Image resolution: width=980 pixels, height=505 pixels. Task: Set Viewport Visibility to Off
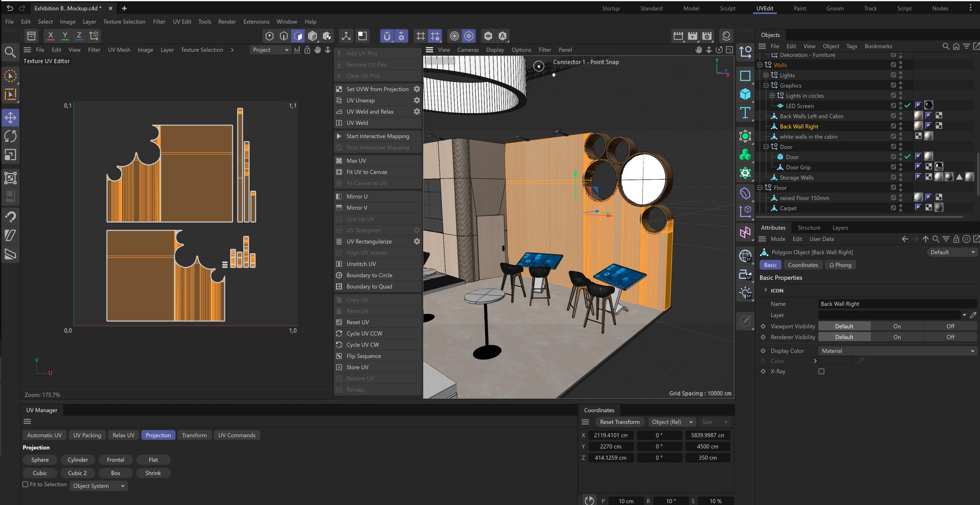pos(950,326)
